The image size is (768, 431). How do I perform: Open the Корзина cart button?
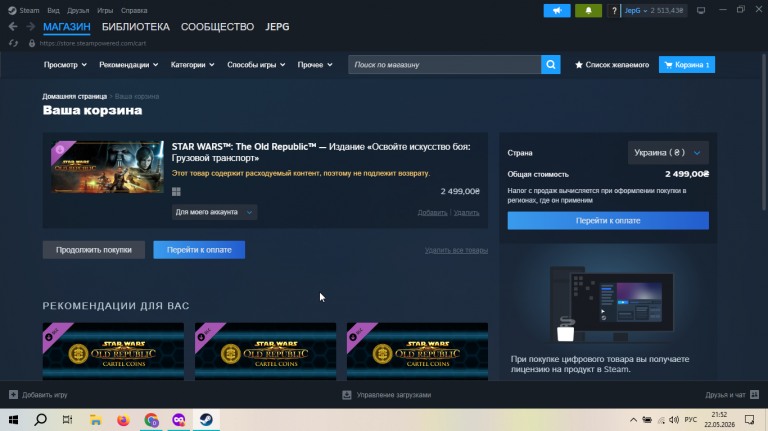tap(687, 65)
